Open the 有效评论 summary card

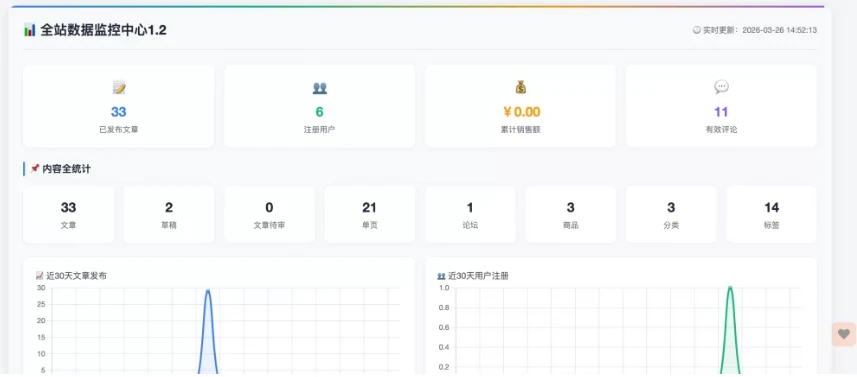721,106
